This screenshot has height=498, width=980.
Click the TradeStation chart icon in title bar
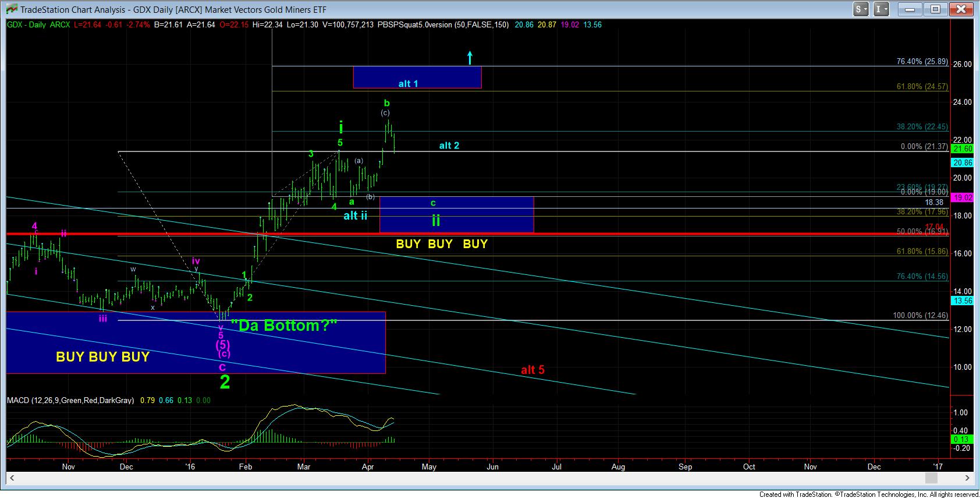[x=10, y=10]
